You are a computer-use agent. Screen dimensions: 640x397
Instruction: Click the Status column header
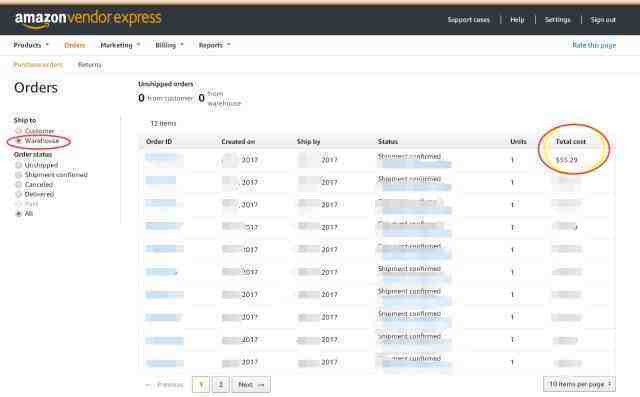tap(387, 142)
